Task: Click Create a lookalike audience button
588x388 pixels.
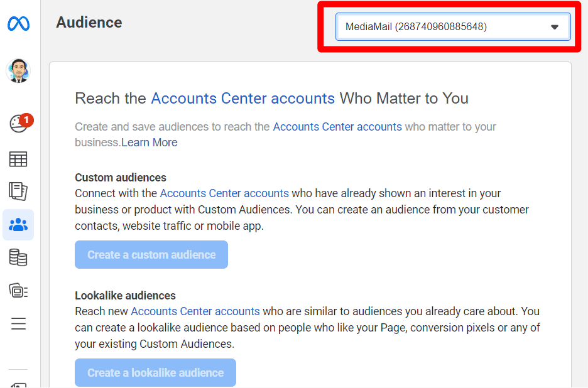Action: click(156, 373)
